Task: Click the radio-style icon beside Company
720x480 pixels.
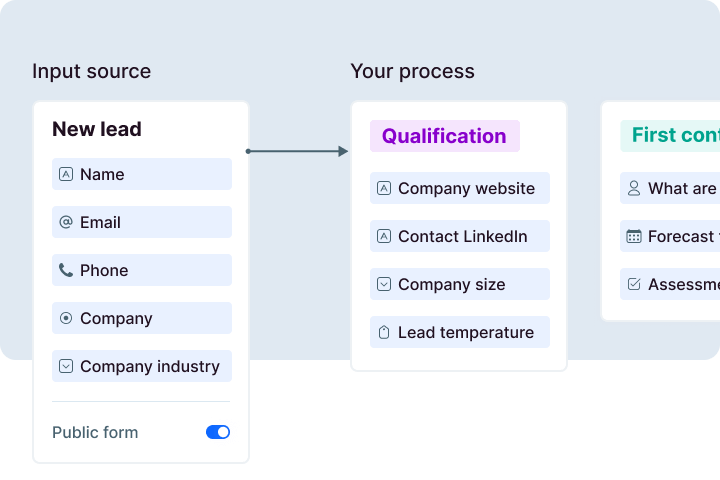Action: point(66,318)
